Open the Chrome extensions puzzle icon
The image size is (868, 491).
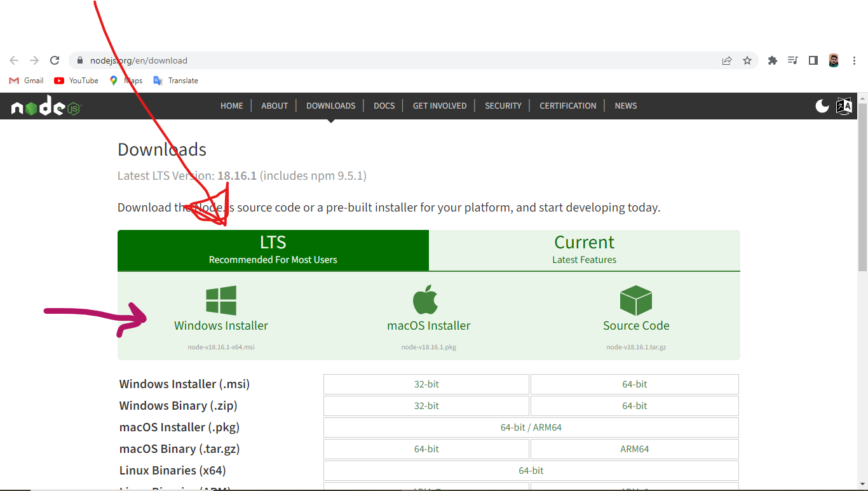[773, 60]
